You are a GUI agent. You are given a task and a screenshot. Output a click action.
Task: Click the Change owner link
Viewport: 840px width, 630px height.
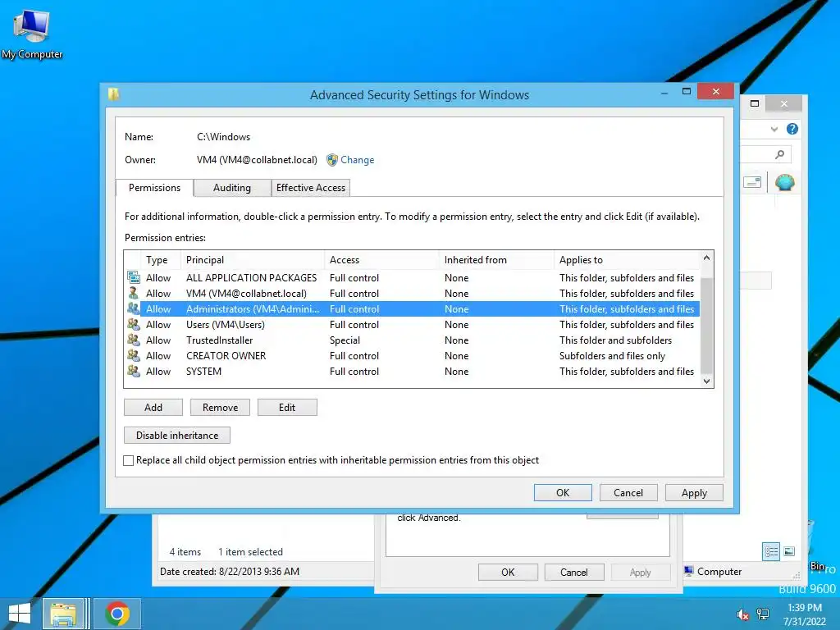click(358, 160)
